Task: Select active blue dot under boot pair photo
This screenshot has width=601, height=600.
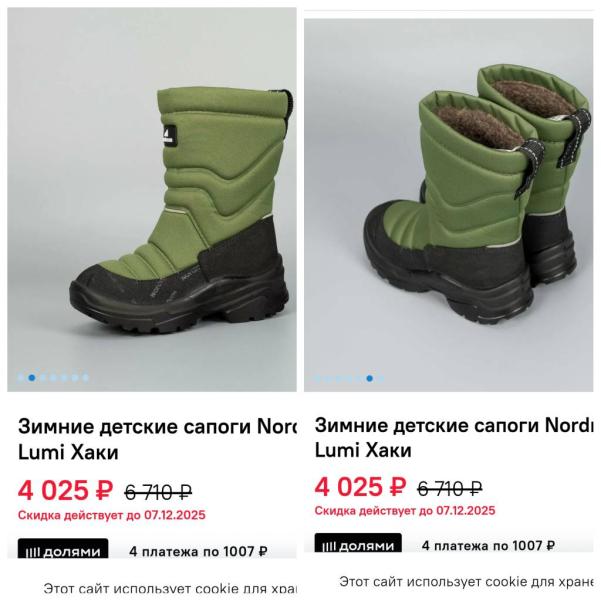Action: 369,378
